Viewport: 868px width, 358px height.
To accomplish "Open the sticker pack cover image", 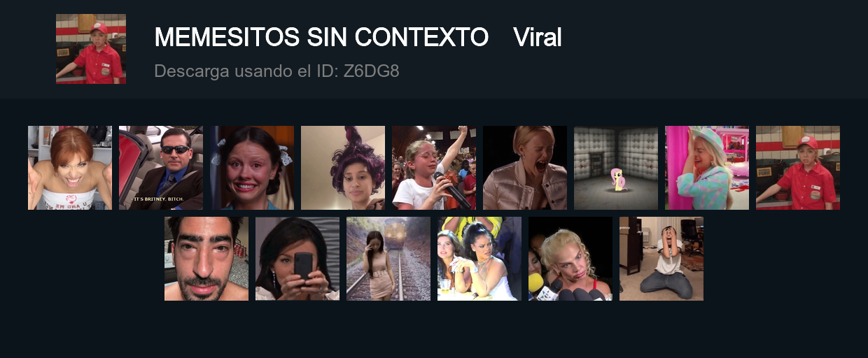I will pos(91,49).
